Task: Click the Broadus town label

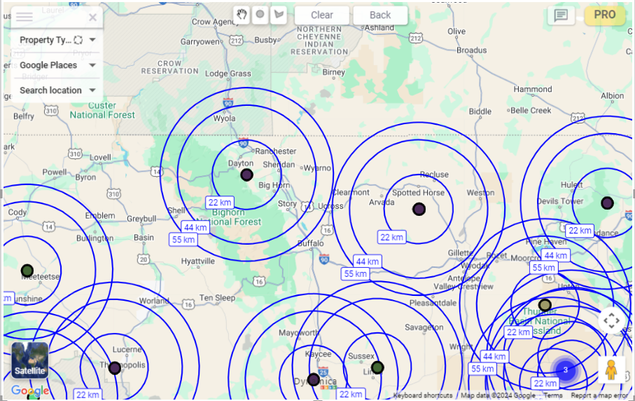Action: [x=471, y=50]
